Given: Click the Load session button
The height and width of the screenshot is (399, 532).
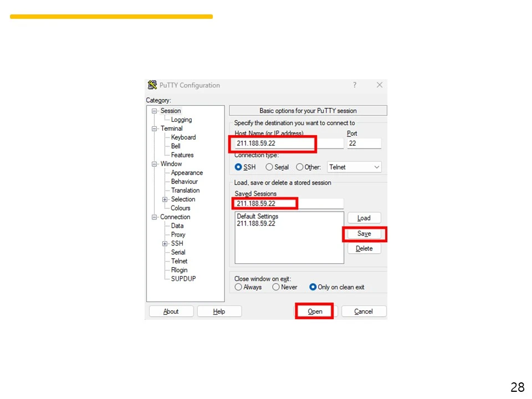Looking at the screenshot, I should pos(364,218).
